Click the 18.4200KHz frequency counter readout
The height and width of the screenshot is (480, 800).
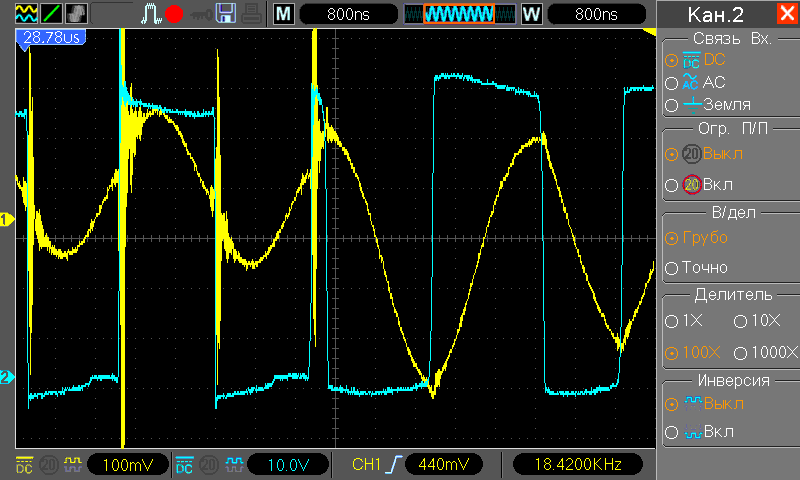578,464
